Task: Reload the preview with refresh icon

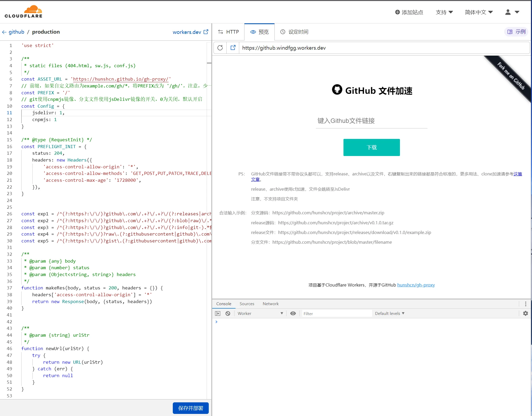Action: [220, 48]
